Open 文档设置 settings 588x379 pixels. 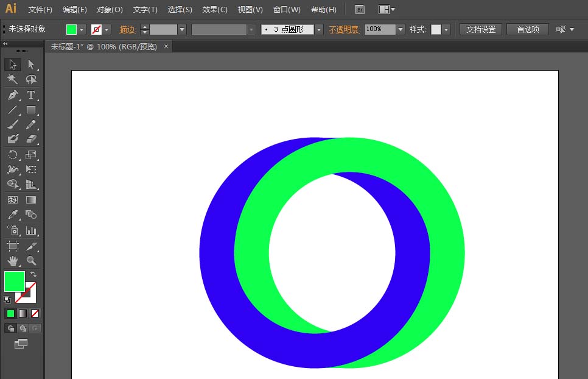(x=480, y=29)
